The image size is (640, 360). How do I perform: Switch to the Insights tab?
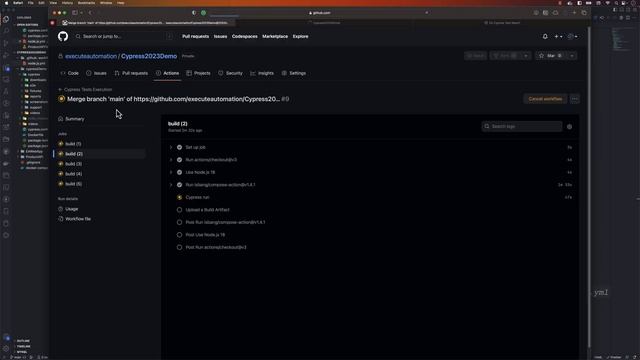click(x=262, y=73)
